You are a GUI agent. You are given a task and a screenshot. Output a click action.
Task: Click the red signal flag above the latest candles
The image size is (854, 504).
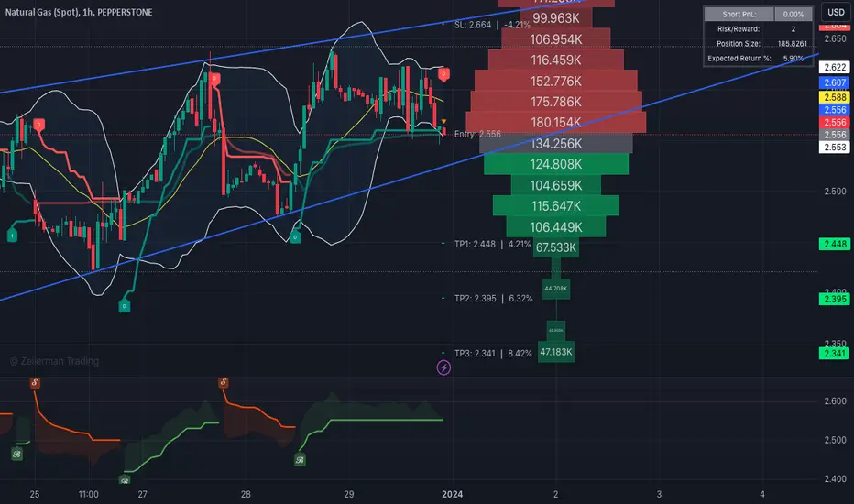click(443, 74)
